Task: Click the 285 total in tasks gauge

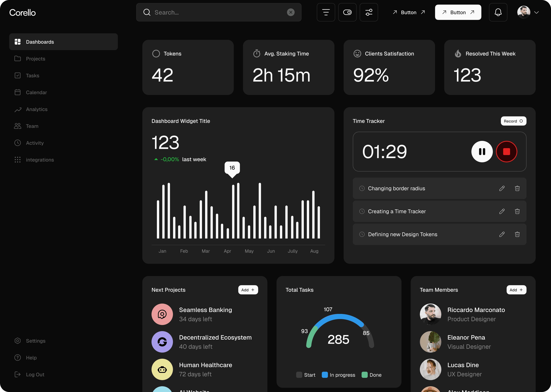Action: pyautogui.click(x=338, y=340)
